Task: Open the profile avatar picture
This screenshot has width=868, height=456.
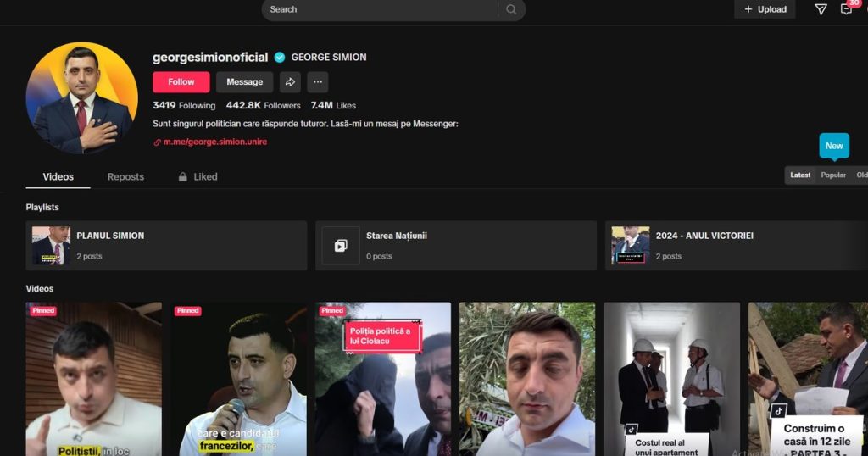Action: tap(82, 98)
